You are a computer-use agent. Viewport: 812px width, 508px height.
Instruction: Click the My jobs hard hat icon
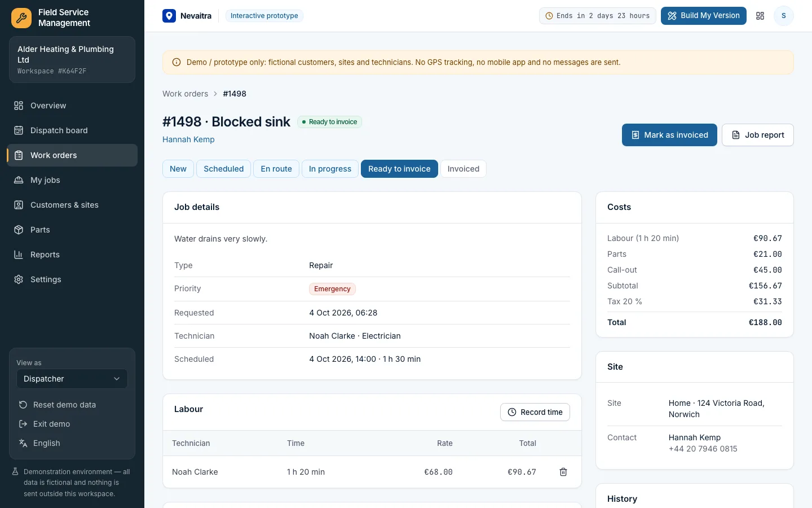(x=19, y=180)
